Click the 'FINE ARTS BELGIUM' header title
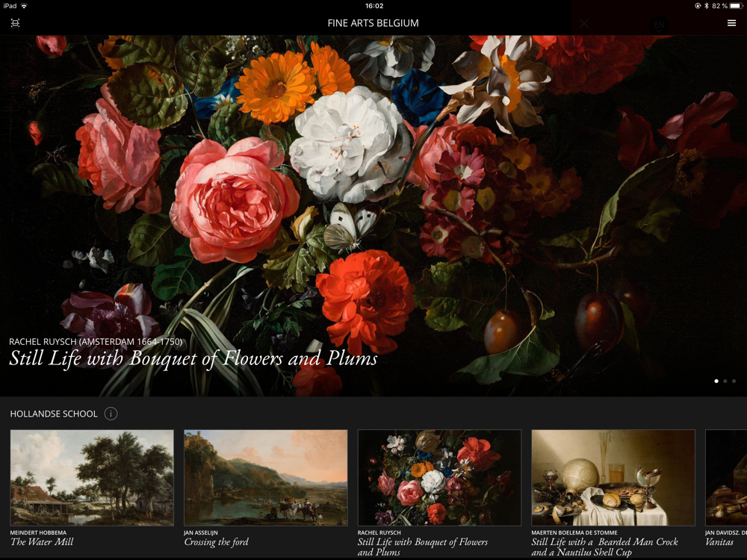Image resolution: width=747 pixels, height=560 pixels. pyautogui.click(x=373, y=23)
